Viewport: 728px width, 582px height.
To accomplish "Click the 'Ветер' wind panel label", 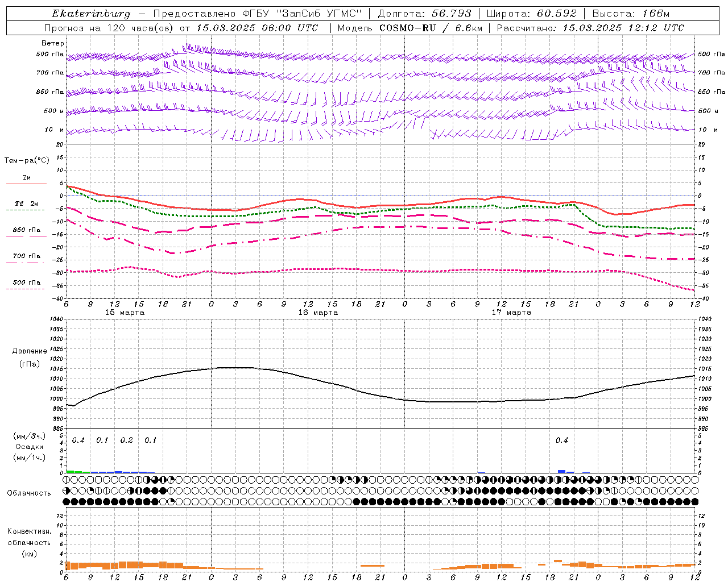I will point(53,43).
